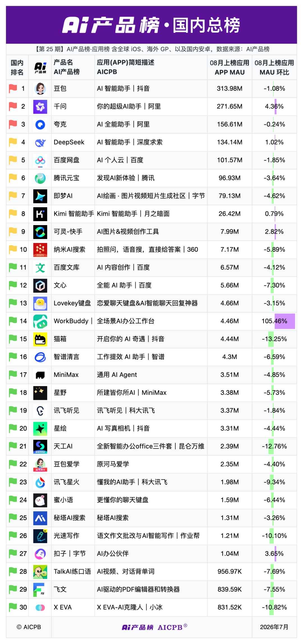This screenshot has height=644, width=303.
Task: Click the DeepSeek whale icon
Action: pyautogui.click(x=40, y=142)
